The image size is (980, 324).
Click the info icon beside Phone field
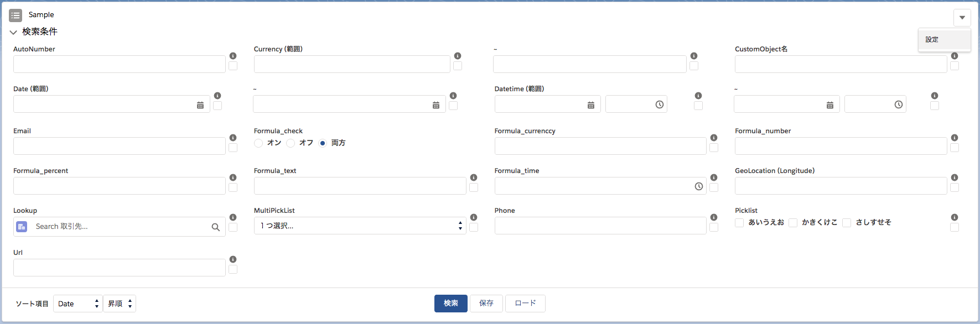point(714,217)
